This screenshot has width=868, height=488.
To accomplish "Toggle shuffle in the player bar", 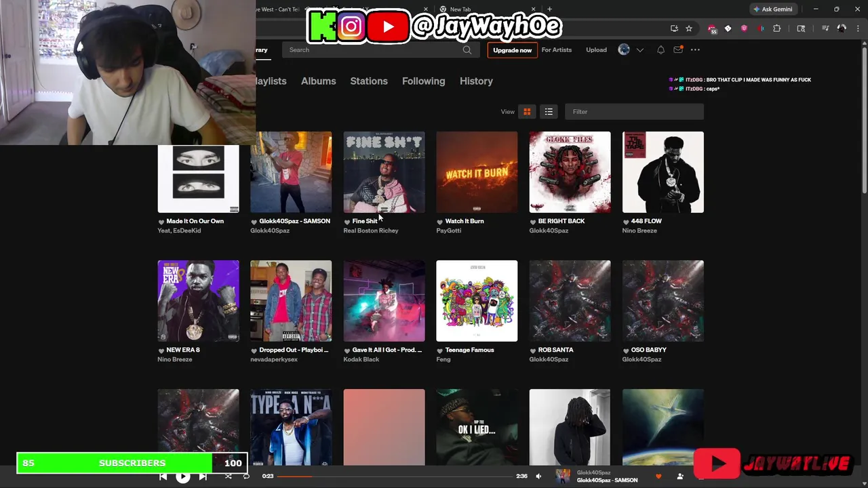I will tap(229, 476).
